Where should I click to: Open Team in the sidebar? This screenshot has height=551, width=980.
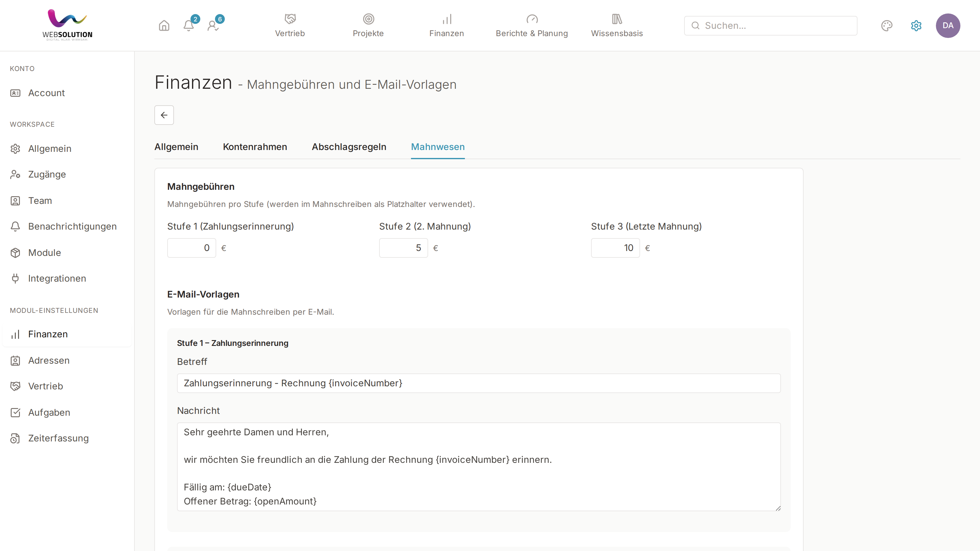67,201
